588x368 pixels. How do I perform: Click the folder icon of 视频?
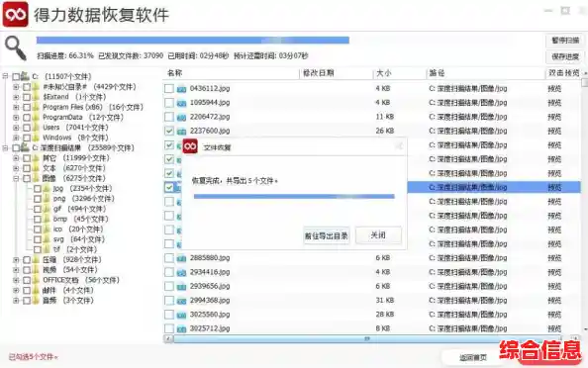click(x=36, y=270)
